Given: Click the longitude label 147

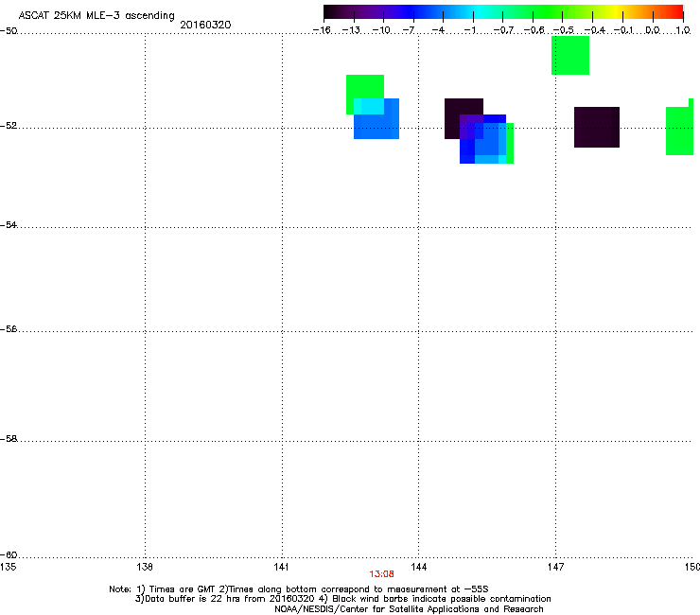Looking at the screenshot, I should pos(556,567).
